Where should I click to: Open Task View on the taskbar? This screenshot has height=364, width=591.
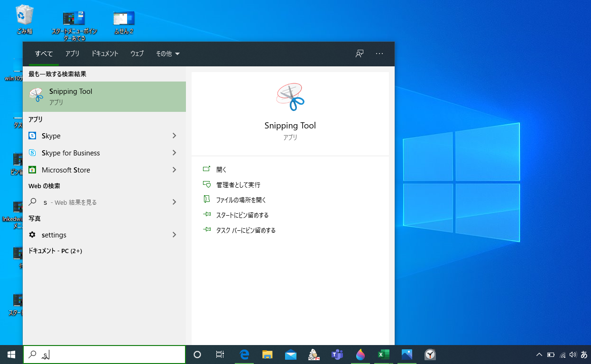[x=220, y=355]
